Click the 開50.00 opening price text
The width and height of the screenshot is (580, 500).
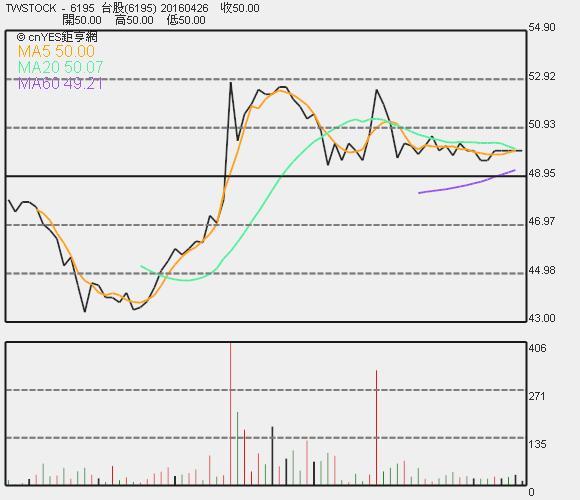point(82,20)
